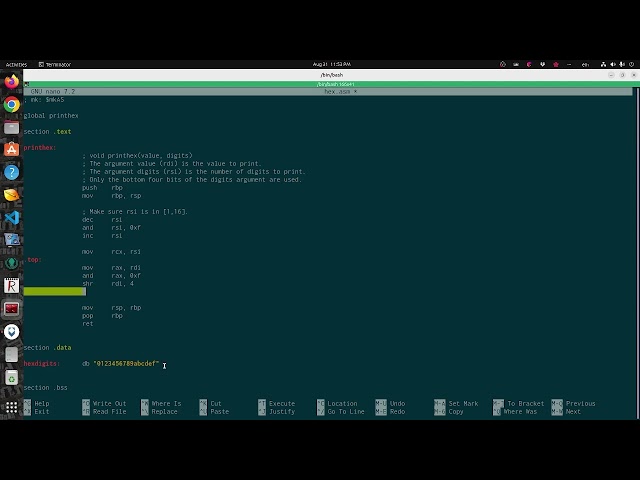Click the ^X Exit shortcut in nano

pos(37,411)
